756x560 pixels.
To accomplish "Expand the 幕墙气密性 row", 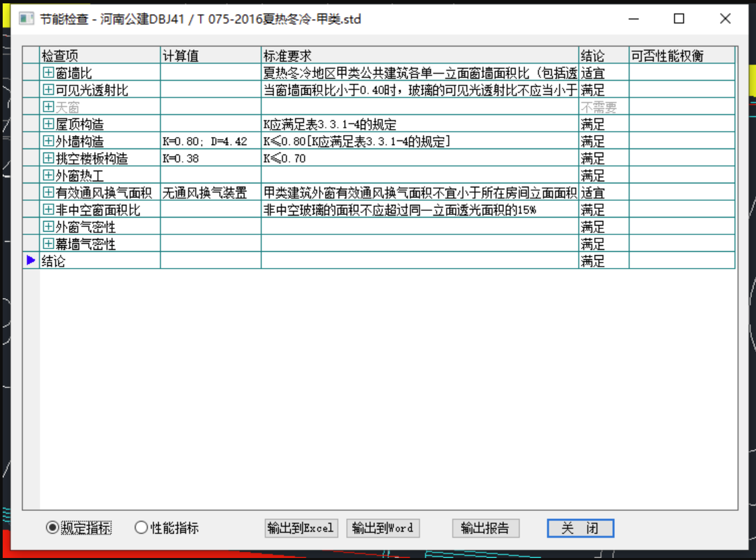I will 48,244.
